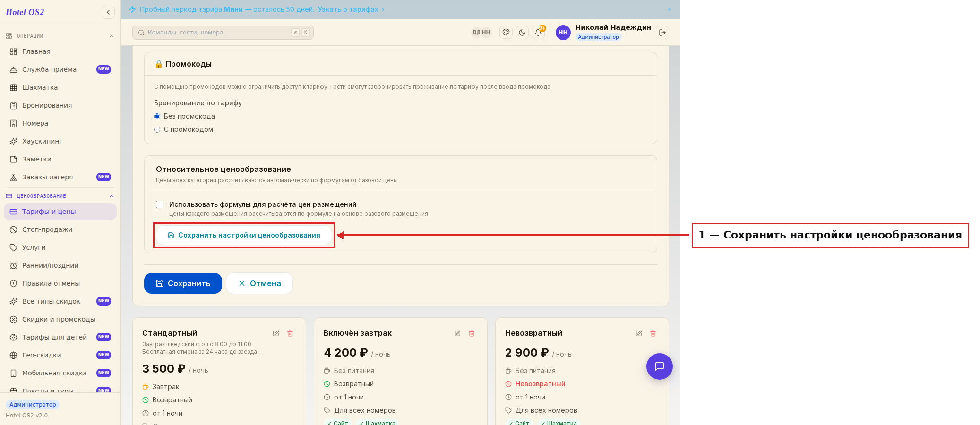The image size is (980, 425).
Task: Go to Хаускипинг section
Action: point(60,141)
